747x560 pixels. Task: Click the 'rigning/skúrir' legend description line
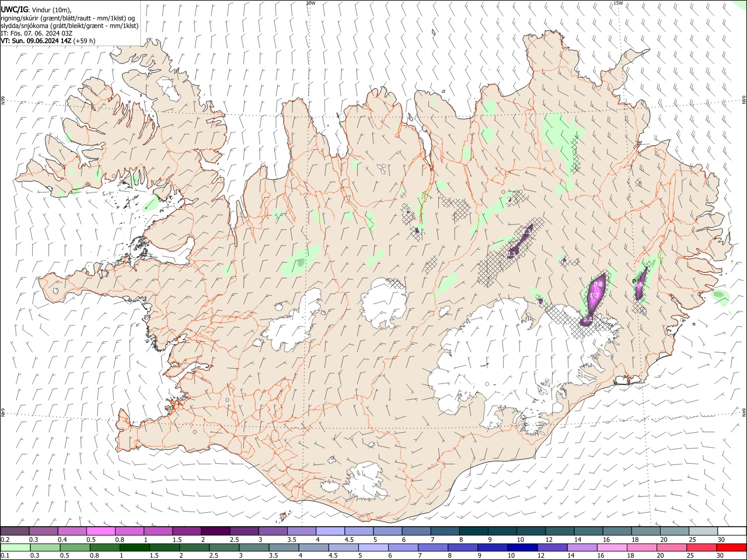68,18
